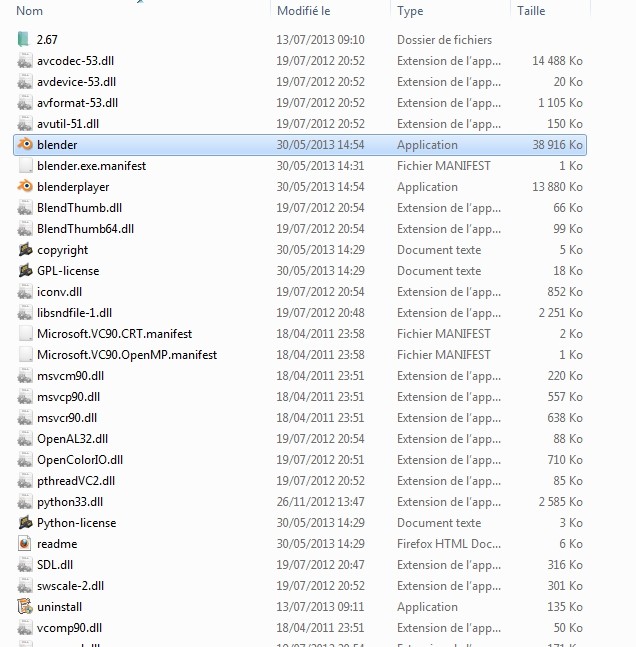Click the avformat-53.dll file icon
Viewport: 636px width, 647px height.
tap(25, 103)
